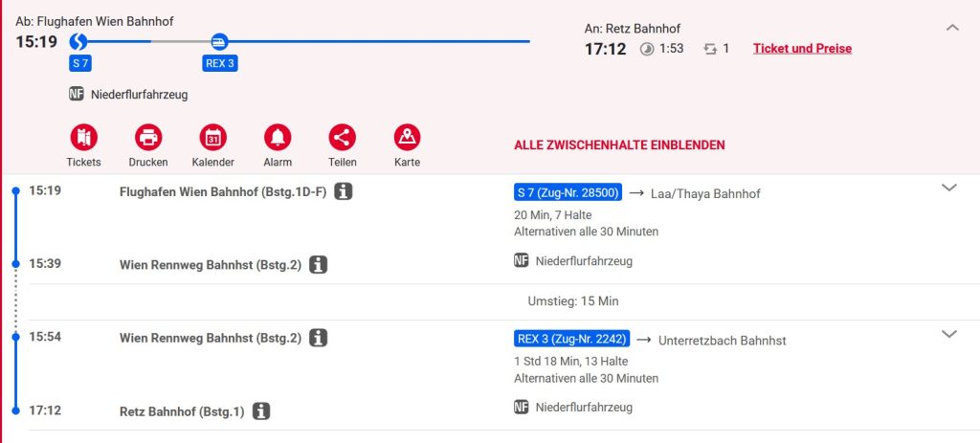The image size is (980, 443).
Task: Set an Alarm with the bell icon
Action: [278, 137]
